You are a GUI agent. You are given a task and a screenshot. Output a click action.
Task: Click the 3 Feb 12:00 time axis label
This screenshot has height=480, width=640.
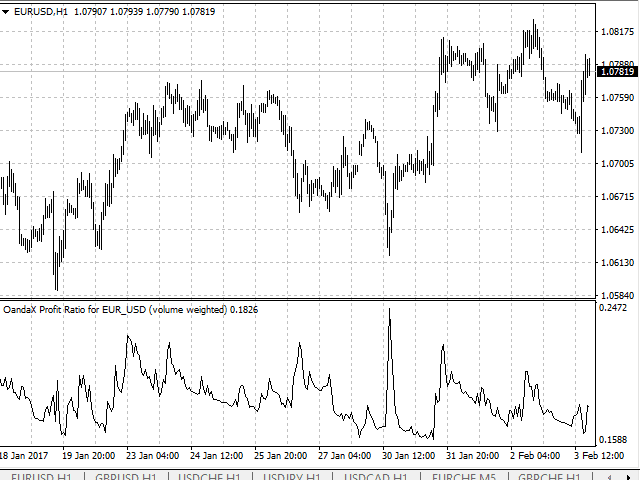[x=599, y=456]
